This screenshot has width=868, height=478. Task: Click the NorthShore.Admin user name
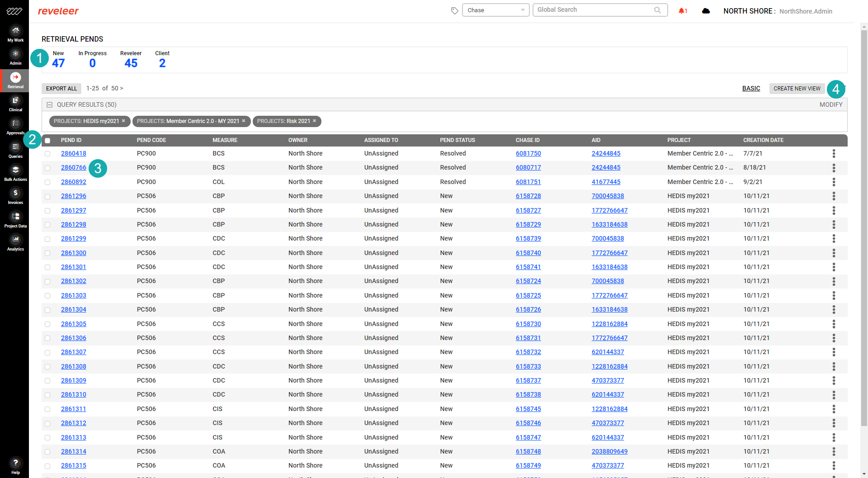806,11
